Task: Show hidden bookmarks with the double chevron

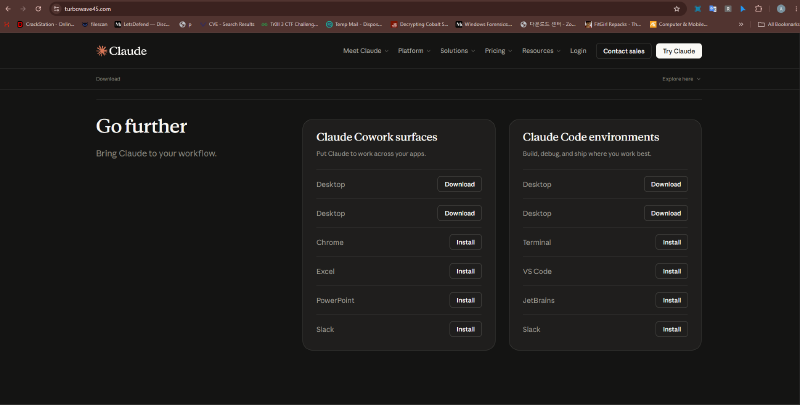Action: [741, 24]
